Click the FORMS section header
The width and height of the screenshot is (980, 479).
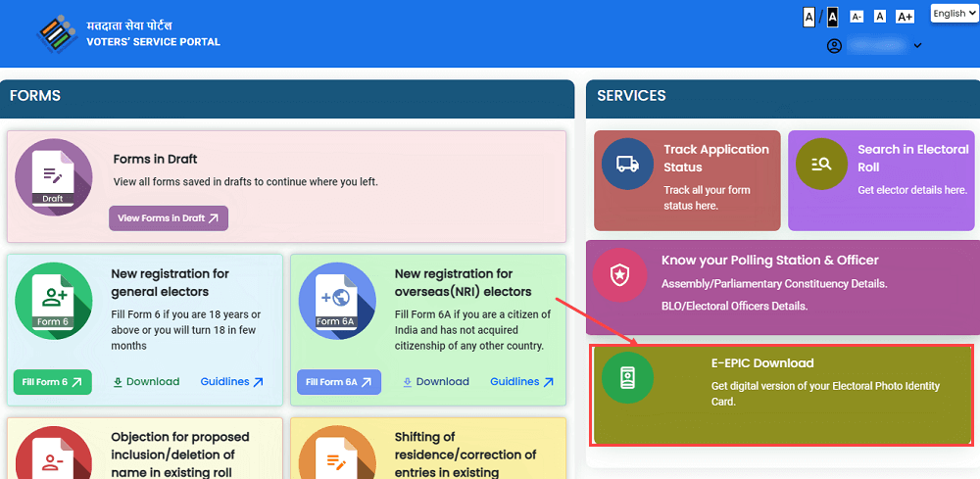[35, 96]
